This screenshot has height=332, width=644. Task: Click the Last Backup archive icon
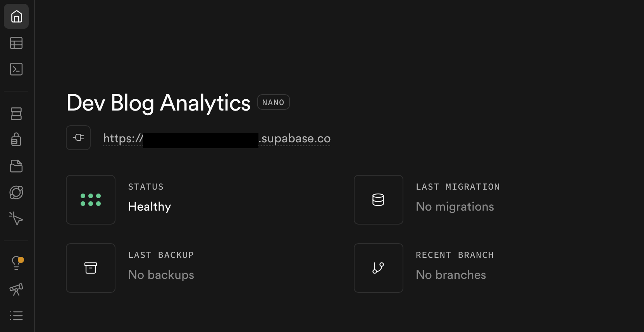tap(91, 268)
